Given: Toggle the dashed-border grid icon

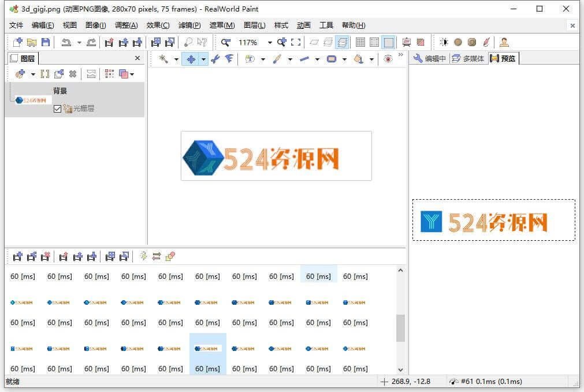Looking at the screenshot, I should (374, 42).
